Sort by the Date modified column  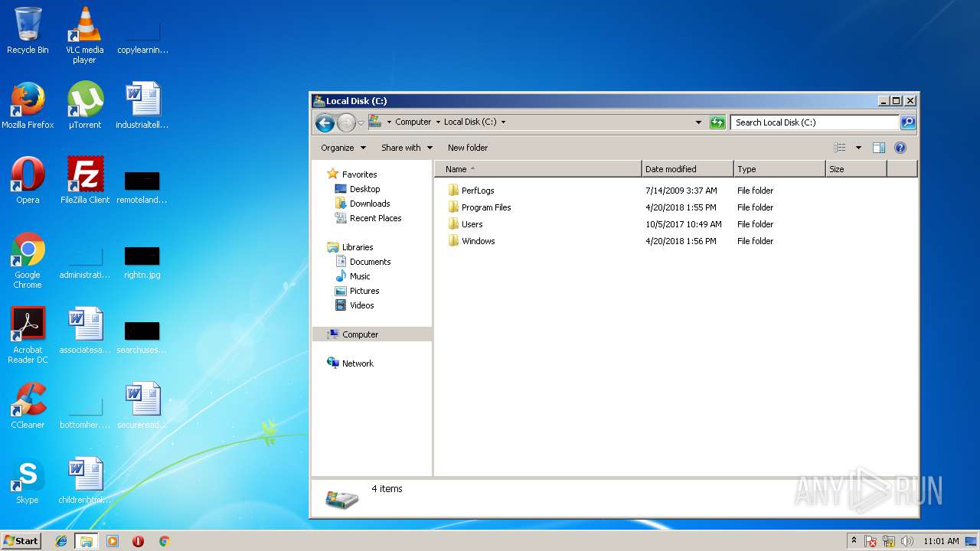(688, 169)
